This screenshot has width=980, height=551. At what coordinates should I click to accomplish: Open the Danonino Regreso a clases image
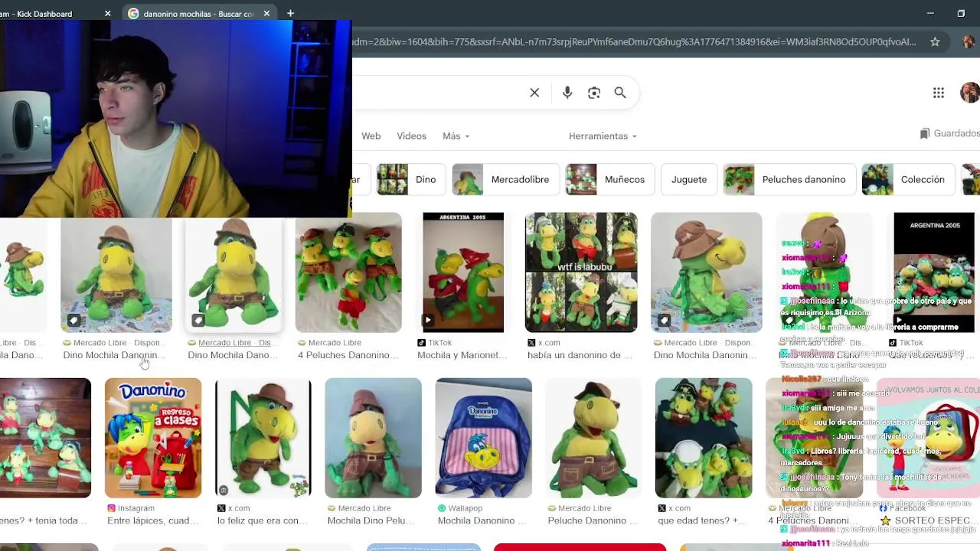(153, 438)
